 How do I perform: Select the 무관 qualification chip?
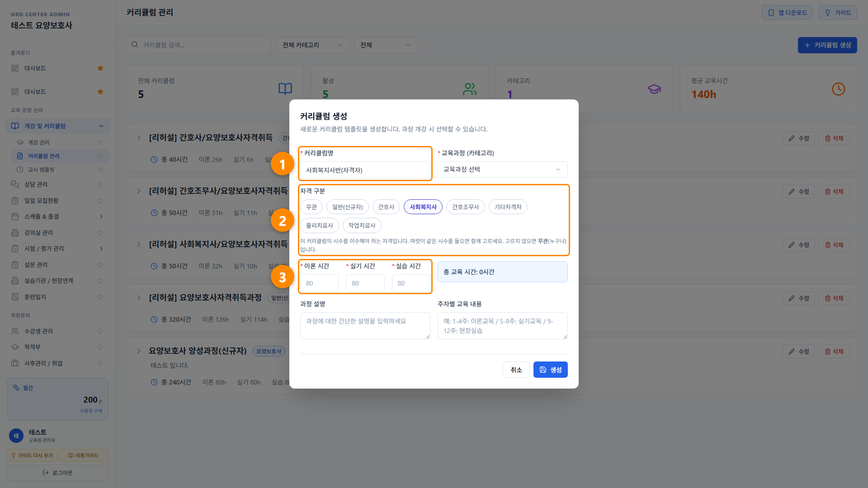[x=311, y=207]
